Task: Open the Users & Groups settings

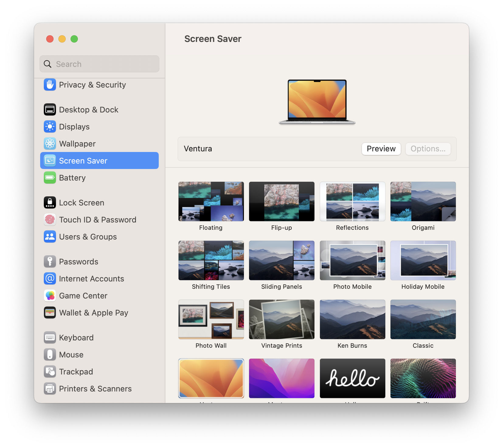Action: (88, 237)
